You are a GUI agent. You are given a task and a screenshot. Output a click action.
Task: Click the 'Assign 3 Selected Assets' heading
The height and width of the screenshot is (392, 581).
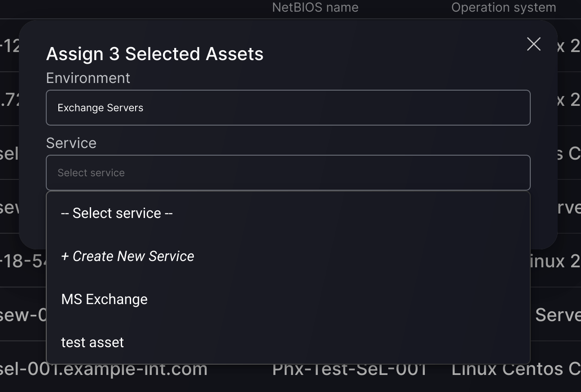point(155,54)
